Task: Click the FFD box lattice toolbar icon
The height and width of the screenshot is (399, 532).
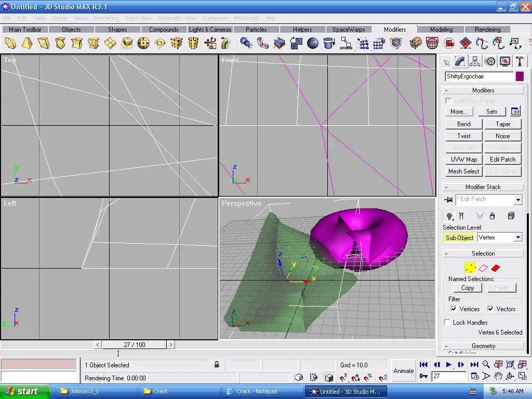Action: point(177,44)
